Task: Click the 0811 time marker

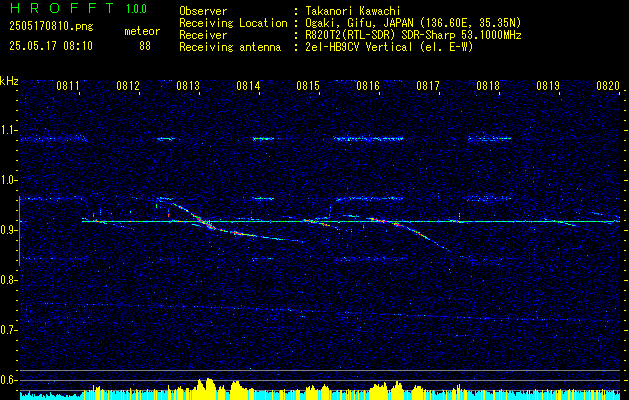Action: pyautogui.click(x=67, y=85)
